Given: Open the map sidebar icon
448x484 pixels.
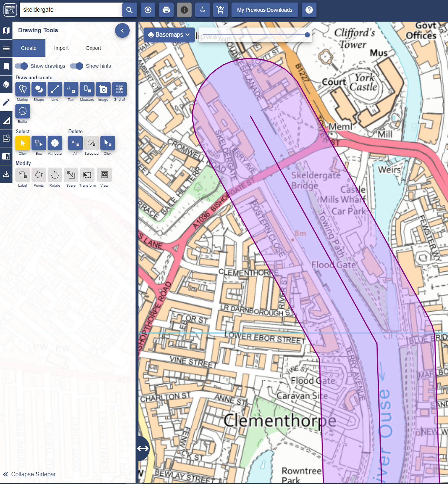Looking at the screenshot, I should point(6,30).
